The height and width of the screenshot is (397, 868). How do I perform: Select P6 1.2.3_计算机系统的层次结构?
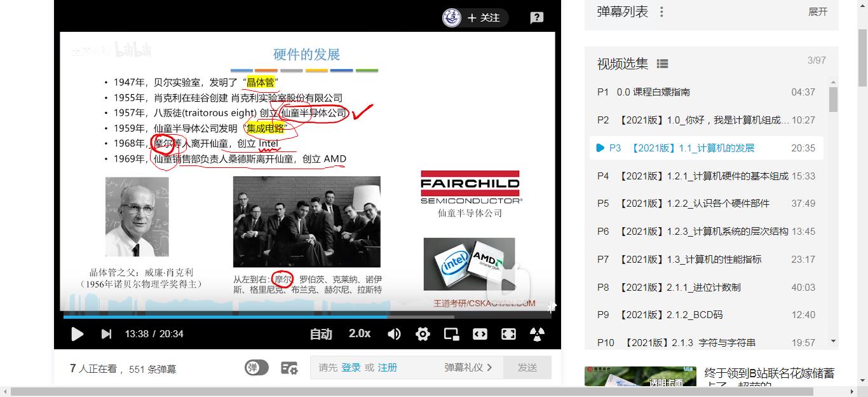707,232
